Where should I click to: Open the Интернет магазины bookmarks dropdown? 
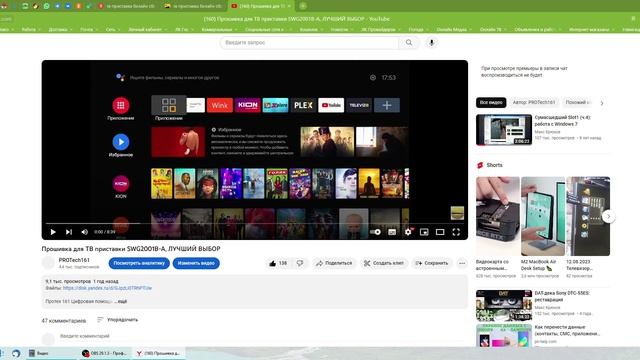591,29
